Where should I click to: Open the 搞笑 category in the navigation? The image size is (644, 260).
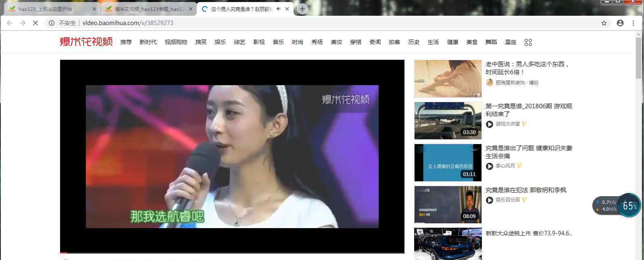point(201,42)
